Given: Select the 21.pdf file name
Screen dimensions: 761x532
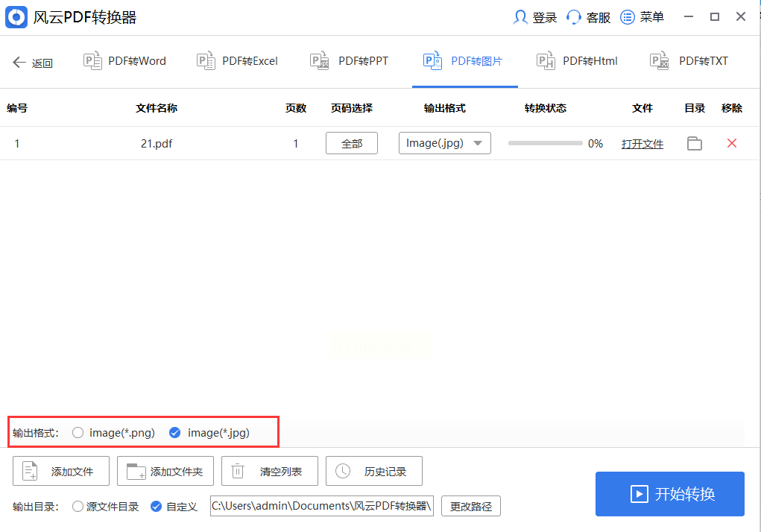Looking at the screenshot, I should (157, 144).
